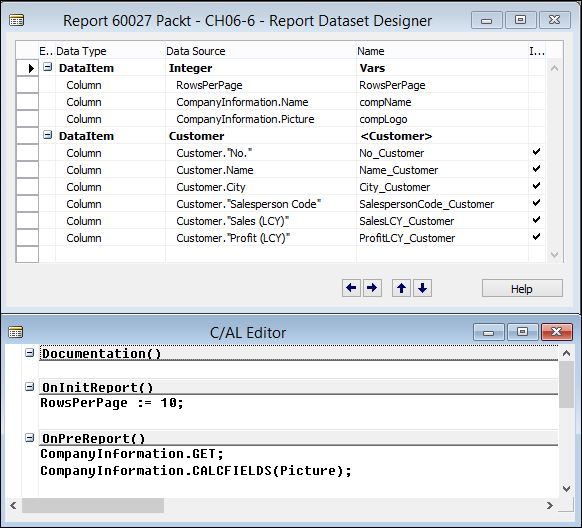This screenshot has width=582, height=528.
Task: Collapse the Documentation() trigger section
Action: (30, 353)
